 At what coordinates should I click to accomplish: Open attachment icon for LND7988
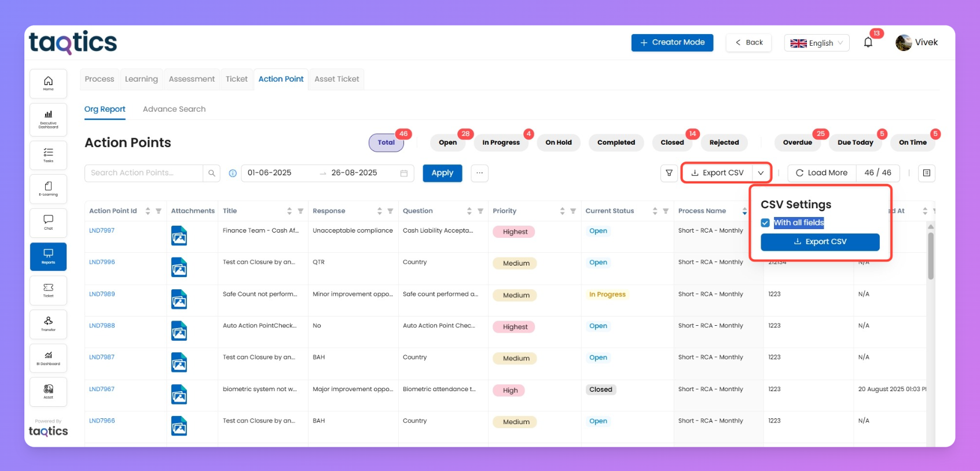[x=179, y=331]
